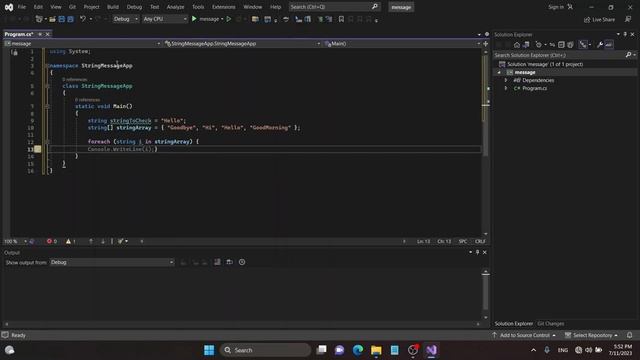Open the Extensions menu

tap(224, 7)
